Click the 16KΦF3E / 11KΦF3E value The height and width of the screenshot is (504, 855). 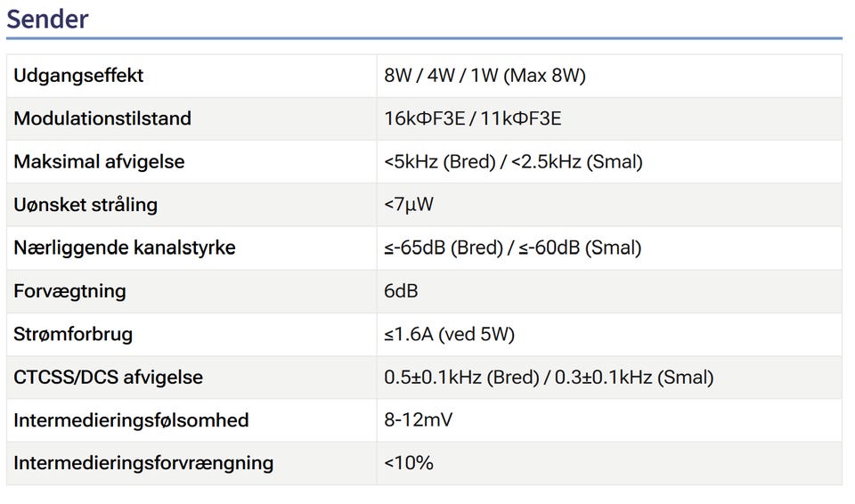click(472, 118)
